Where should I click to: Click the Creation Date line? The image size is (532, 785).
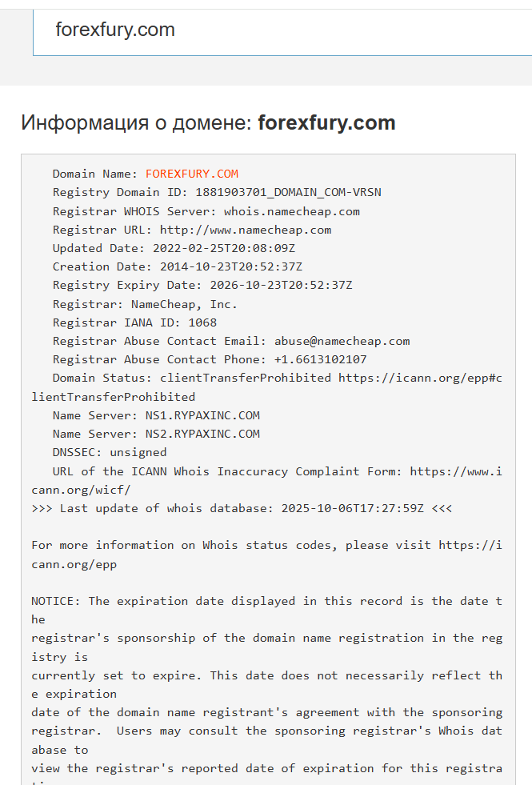coord(177,266)
